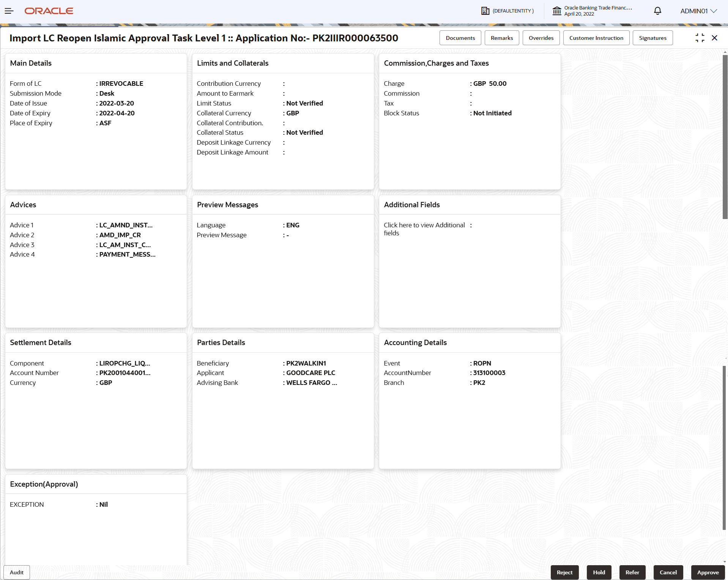Click the ORACLE logo

tap(49, 11)
